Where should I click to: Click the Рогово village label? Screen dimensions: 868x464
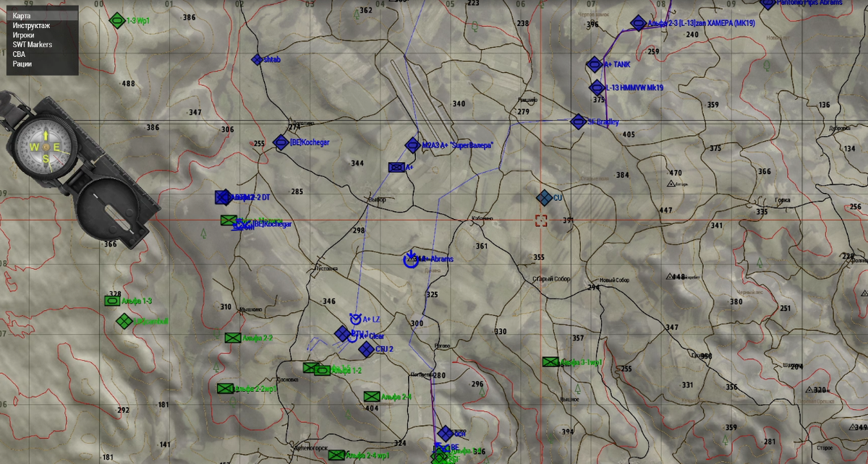441,346
